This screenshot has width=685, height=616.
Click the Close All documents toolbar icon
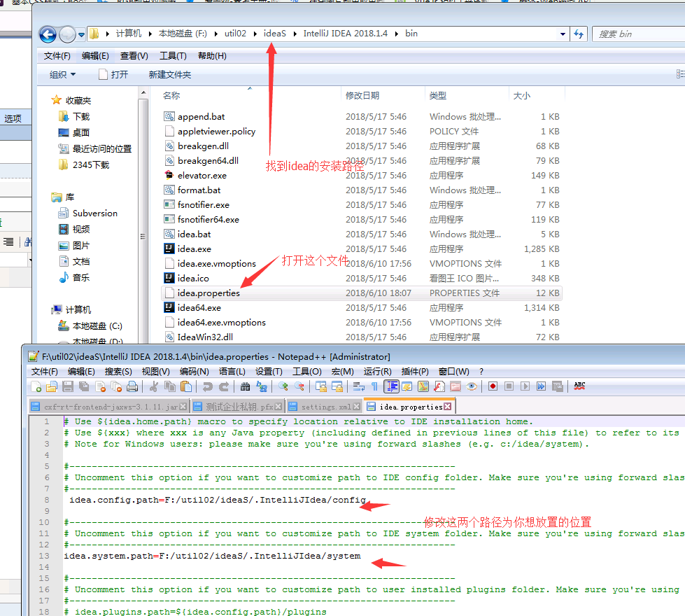click(116, 386)
